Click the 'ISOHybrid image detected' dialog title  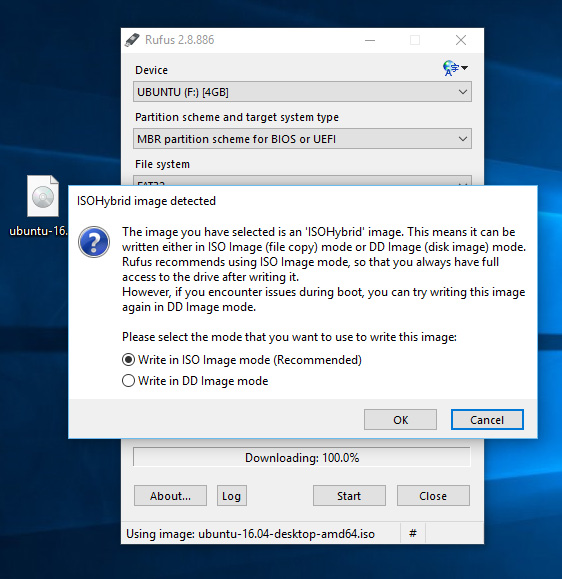coord(146,201)
